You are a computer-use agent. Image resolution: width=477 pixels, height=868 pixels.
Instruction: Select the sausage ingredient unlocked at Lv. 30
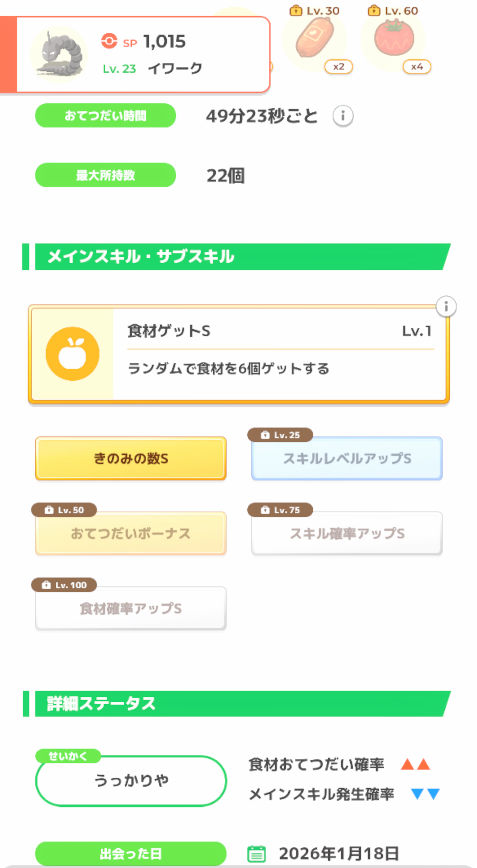click(315, 39)
